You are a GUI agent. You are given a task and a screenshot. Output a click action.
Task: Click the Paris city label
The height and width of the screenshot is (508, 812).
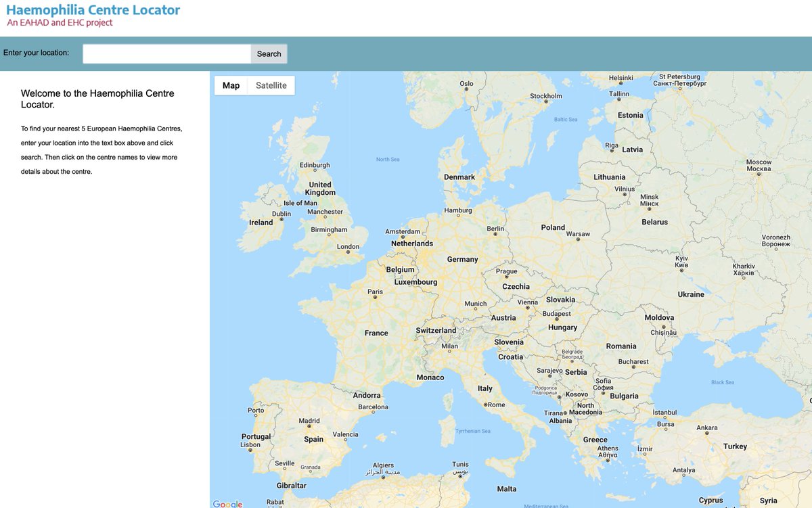tap(375, 292)
